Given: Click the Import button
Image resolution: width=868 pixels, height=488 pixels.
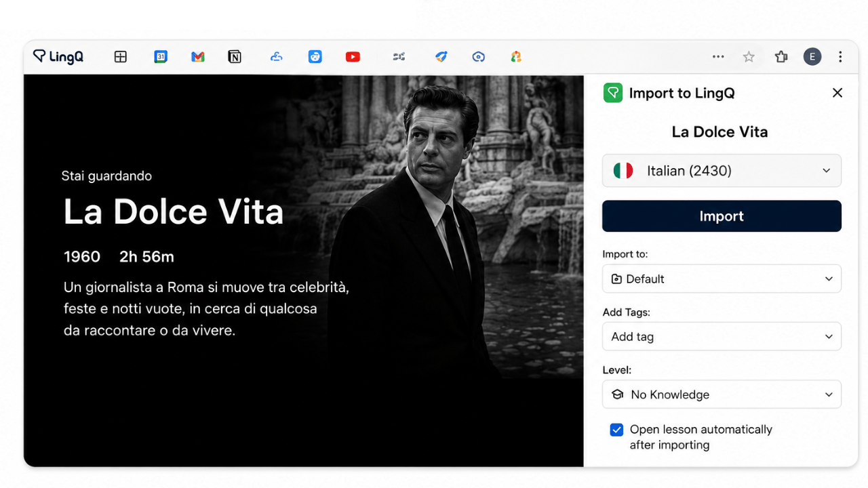Looking at the screenshot, I should tap(722, 216).
